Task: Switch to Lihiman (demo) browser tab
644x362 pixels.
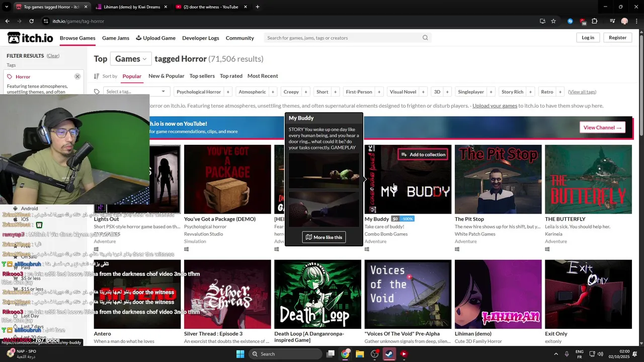Action: click(x=132, y=7)
